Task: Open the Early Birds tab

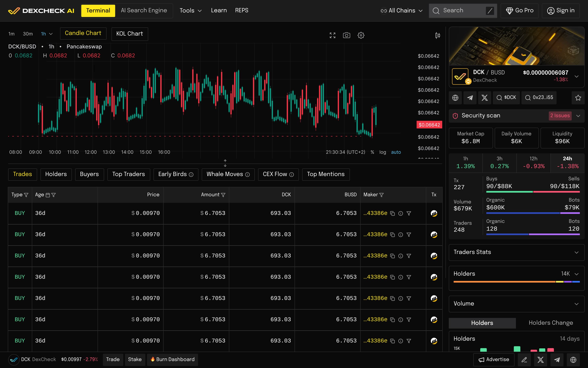Action: pyautogui.click(x=176, y=174)
